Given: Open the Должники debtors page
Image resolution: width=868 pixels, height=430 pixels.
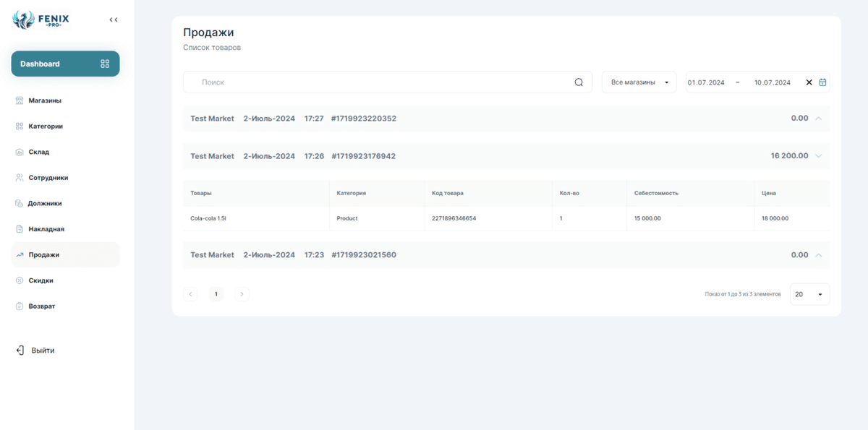Looking at the screenshot, I should 44,204.
